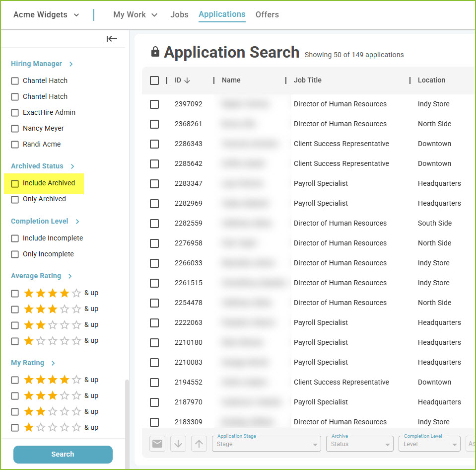Click Payroll Specialist title in row 2210180

click(x=321, y=342)
